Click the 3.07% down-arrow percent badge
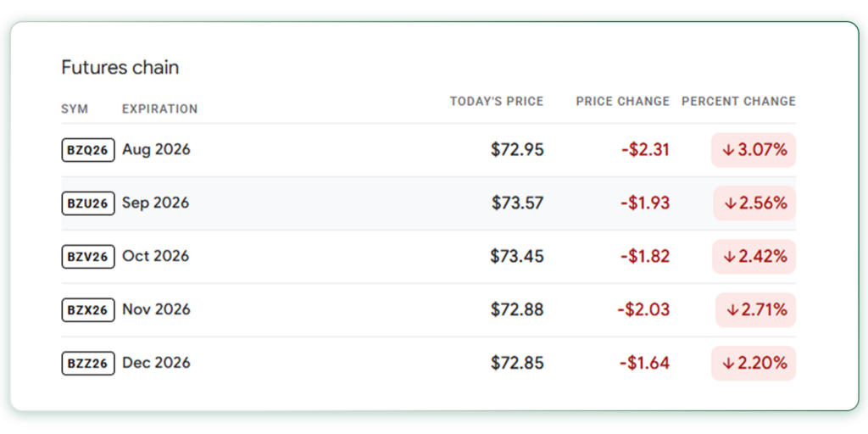868x434 pixels. pyautogui.click(x=754, y=150)
